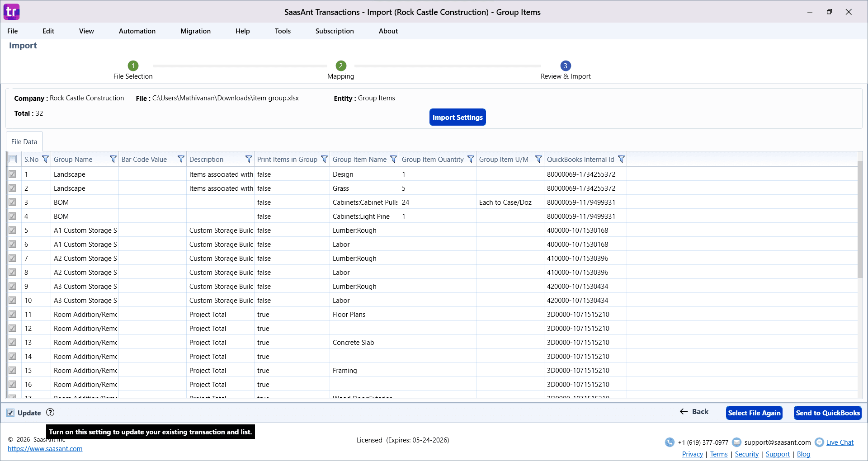Toggle the checkbox for row 11
The height and width of the screenshot is (461, 868).
[x=12, y=314]
